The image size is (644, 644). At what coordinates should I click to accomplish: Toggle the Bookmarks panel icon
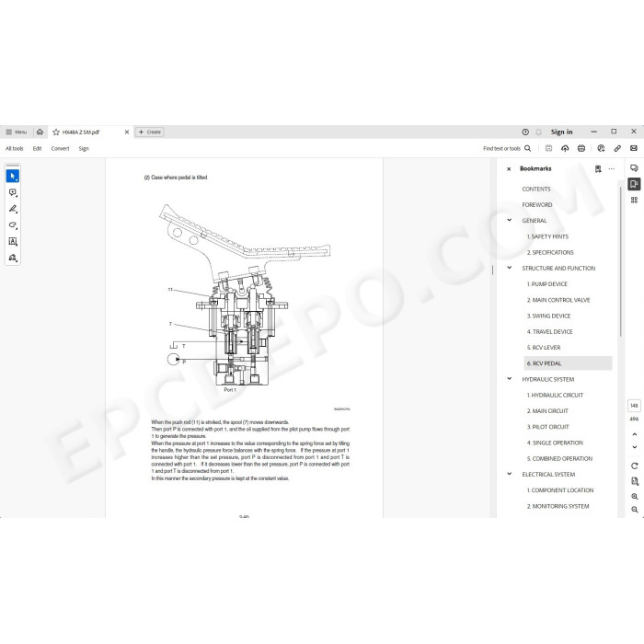coord(634,184)
